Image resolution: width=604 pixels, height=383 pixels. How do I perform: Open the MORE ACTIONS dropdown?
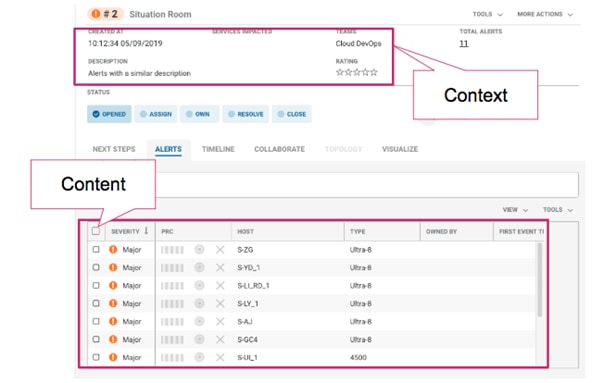(545, 14)
